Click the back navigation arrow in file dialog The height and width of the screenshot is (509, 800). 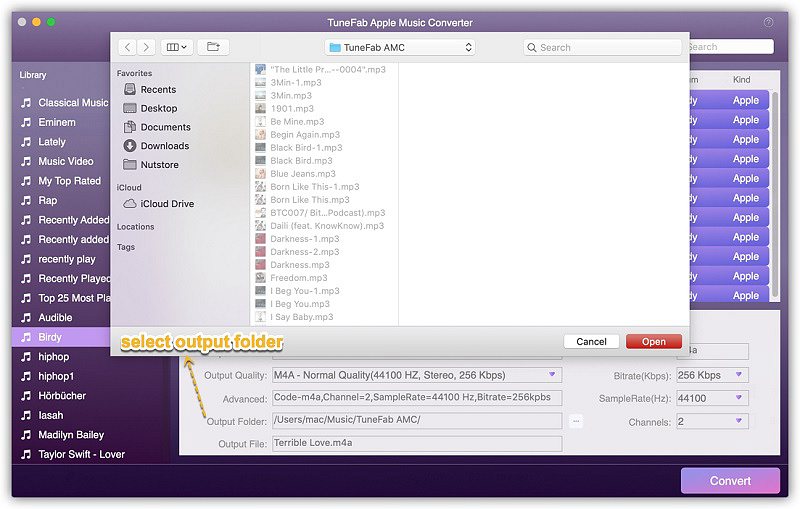[127, 47]
